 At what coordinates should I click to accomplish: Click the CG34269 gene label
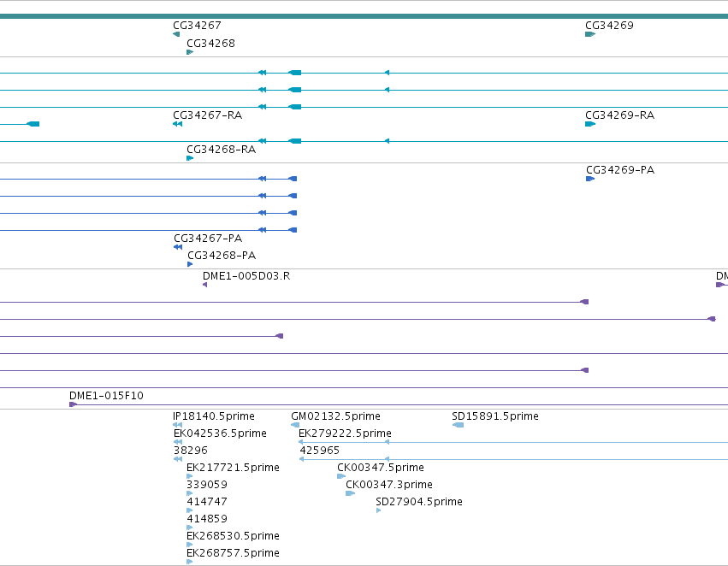[609, 26]
